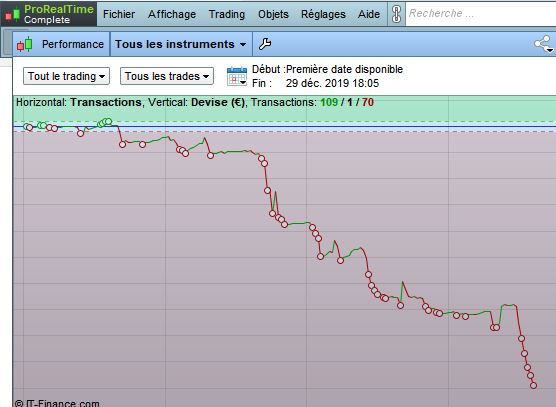Viewport: 556px width, 407px height.
Task: Click the Vertical: Devise (€) label
Action: (x=196, y=102)
